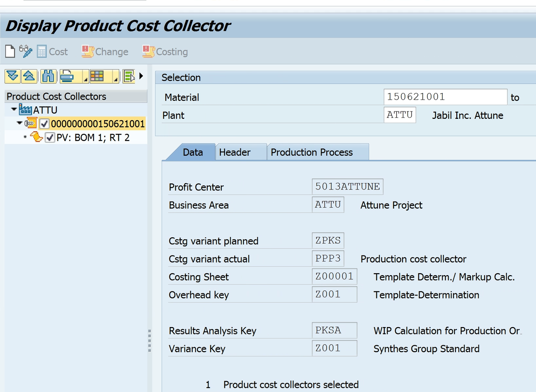
Task: Click the Create new document icon
Action: click(10, 52)
